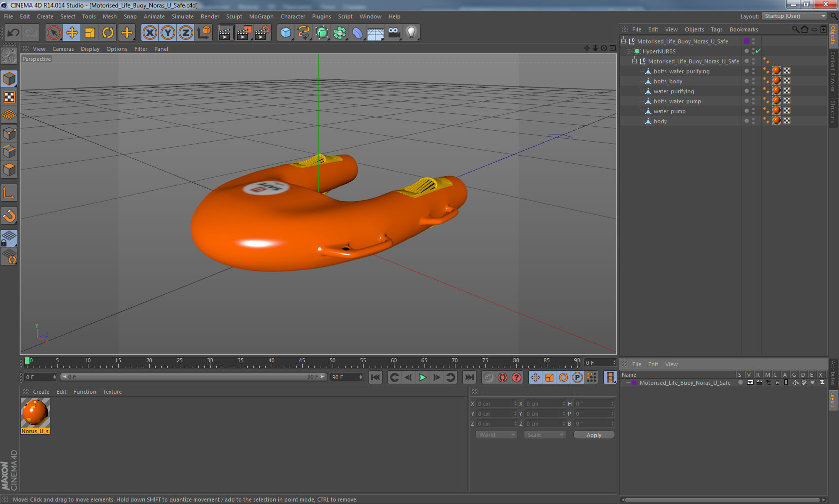Screen dimensions: 839x504
Task: Activate the Move tool
Action: point(72,33)
